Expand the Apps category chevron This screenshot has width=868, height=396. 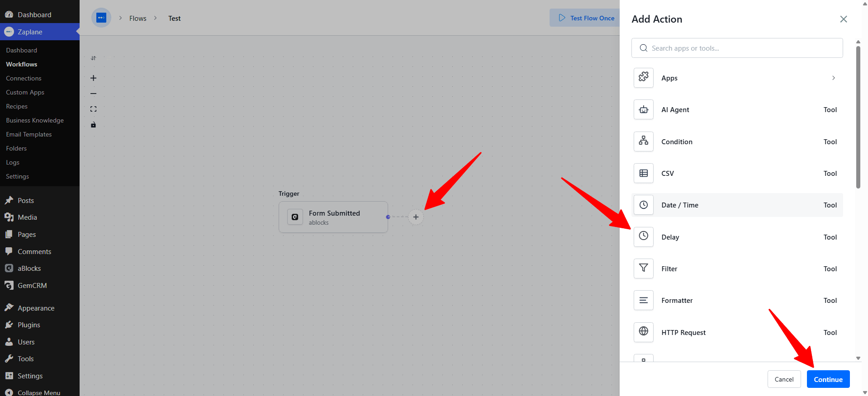pyautogui.click(x=833, y=78)
